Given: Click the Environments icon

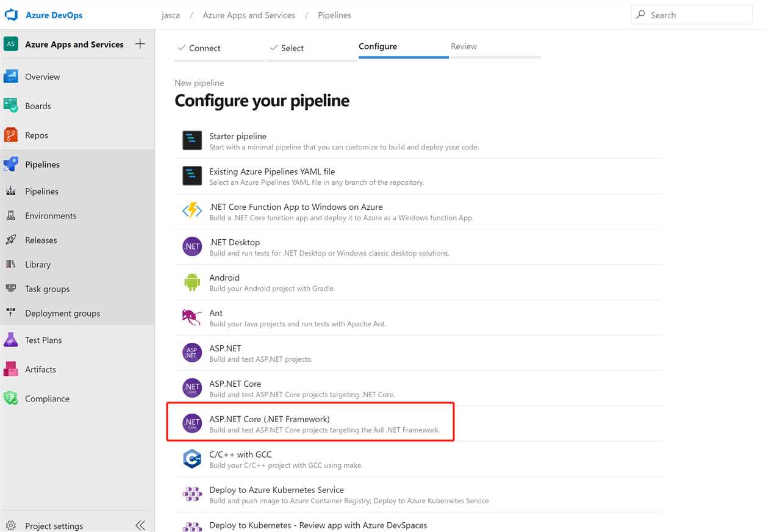Looking at the screenshot, I should (x=11, y=215).
